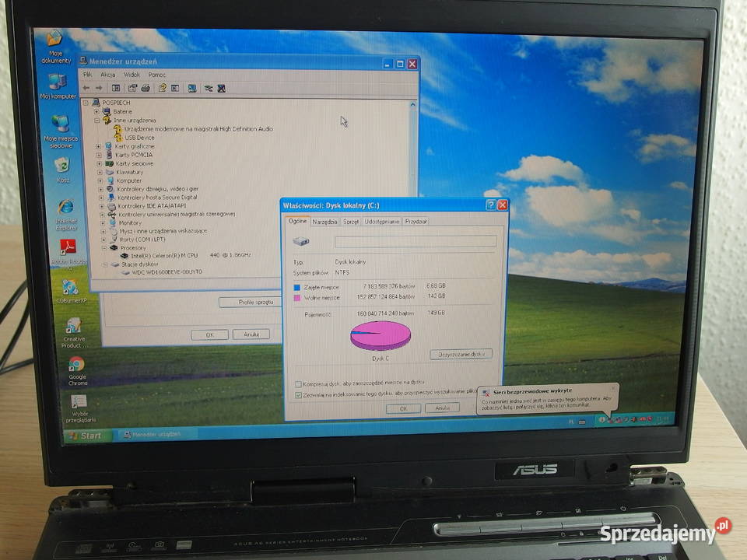Select Intel(R) Celeron(R) M CPU entry

191,256
